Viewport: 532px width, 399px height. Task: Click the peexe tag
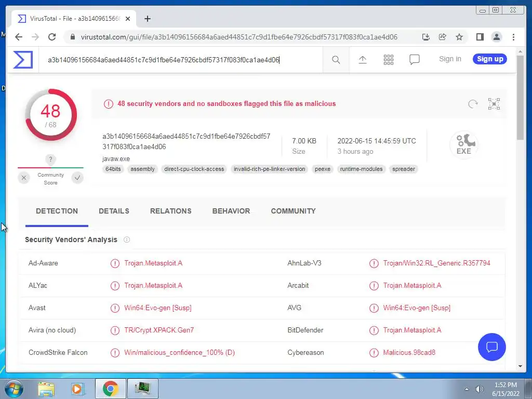322,169
